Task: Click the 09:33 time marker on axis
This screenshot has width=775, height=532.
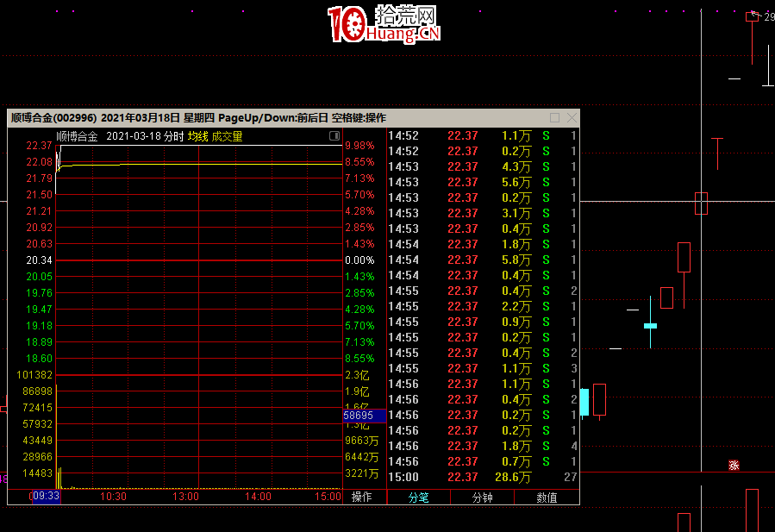Action: pos(45,497)
